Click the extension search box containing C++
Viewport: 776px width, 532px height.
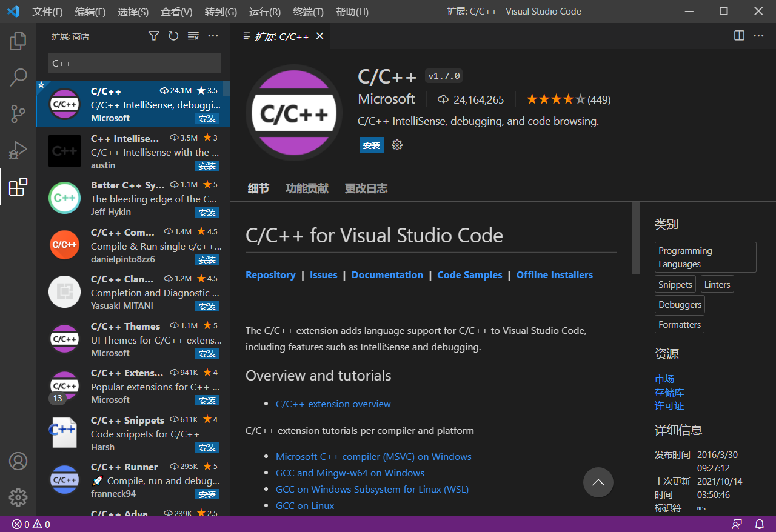tap(135, 63)
